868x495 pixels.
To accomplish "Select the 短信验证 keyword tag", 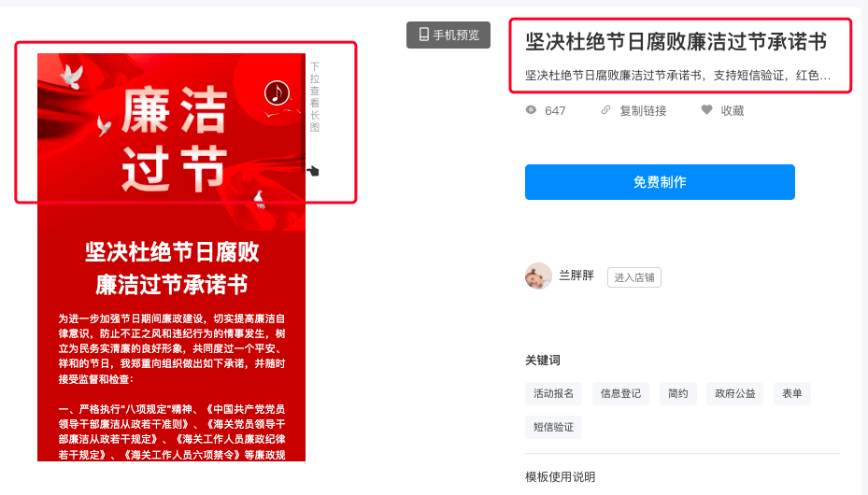I will click(553, 427).
